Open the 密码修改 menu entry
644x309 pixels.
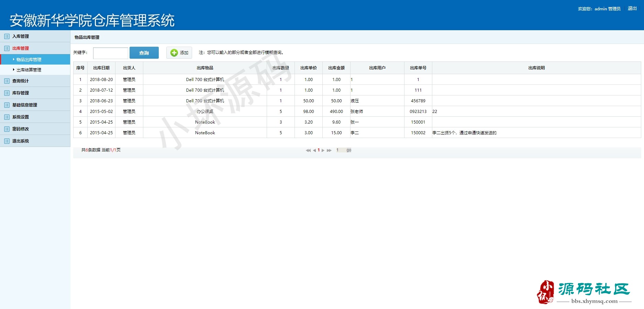(x=21, y=129)
